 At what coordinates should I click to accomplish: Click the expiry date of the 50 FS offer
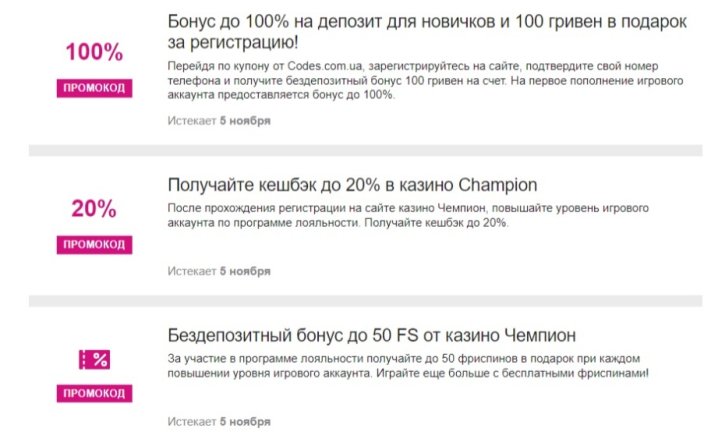click(245, 422)
